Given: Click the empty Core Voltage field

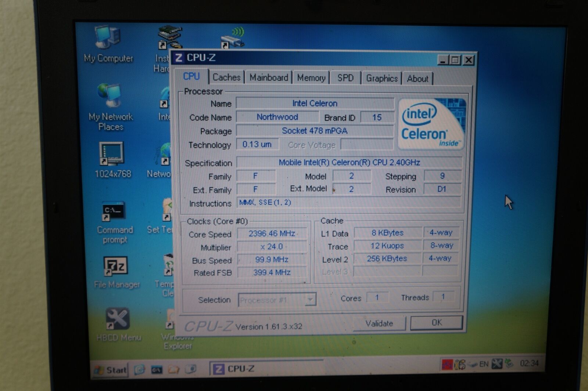Looking at the screenshot, I should pyautogui.click(x=367, y=144).
